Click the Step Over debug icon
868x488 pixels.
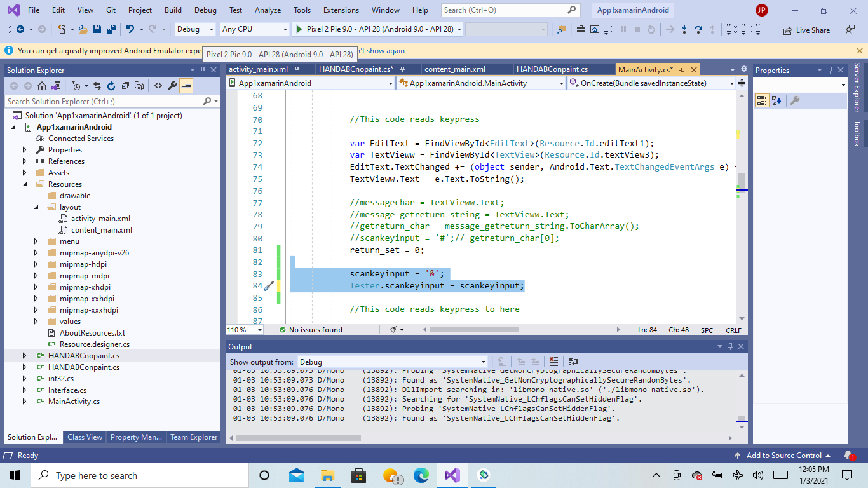(698, 29)
